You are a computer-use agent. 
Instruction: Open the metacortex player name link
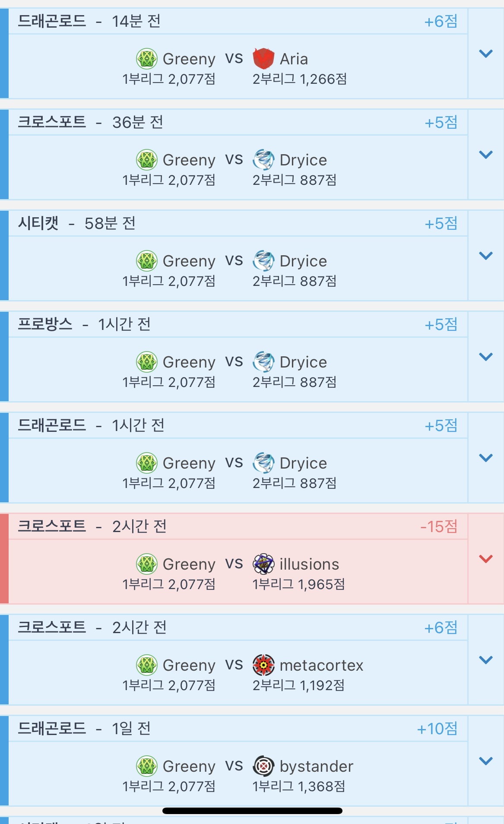click(x=321, y=665)
